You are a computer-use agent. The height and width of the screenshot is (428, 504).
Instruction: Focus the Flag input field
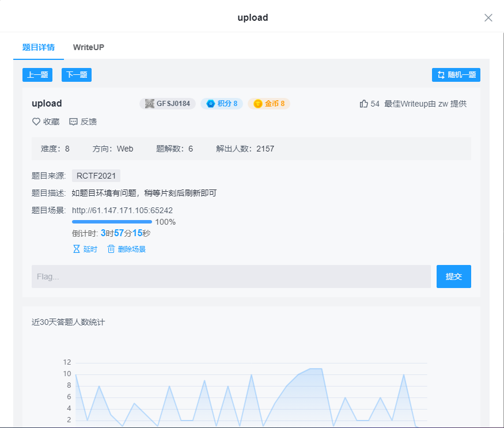[231, 277]
